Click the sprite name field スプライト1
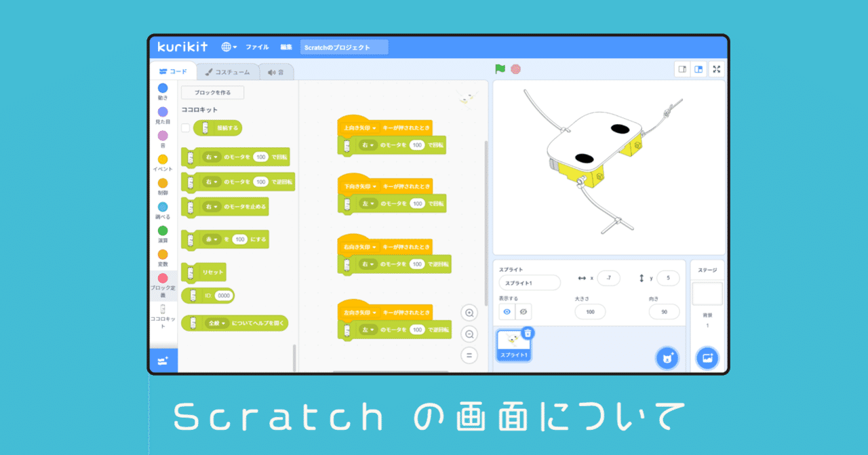The image size is (868, 455). click(x=530, y=283)
